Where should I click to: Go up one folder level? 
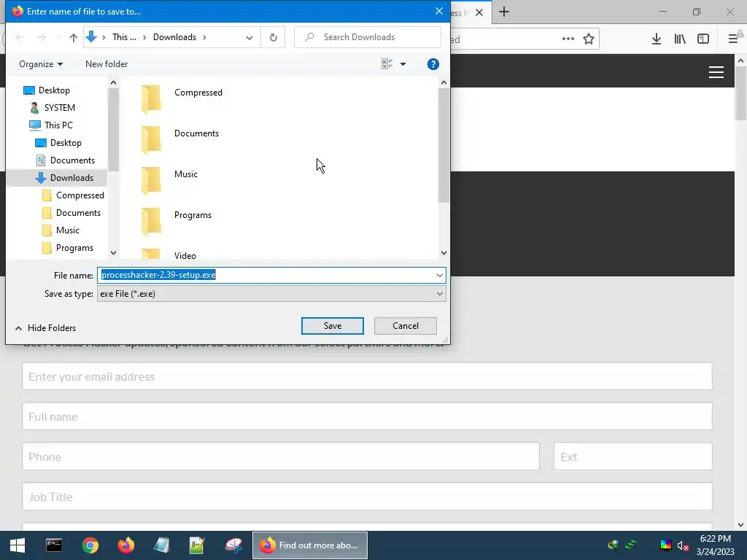pos(73,37)
